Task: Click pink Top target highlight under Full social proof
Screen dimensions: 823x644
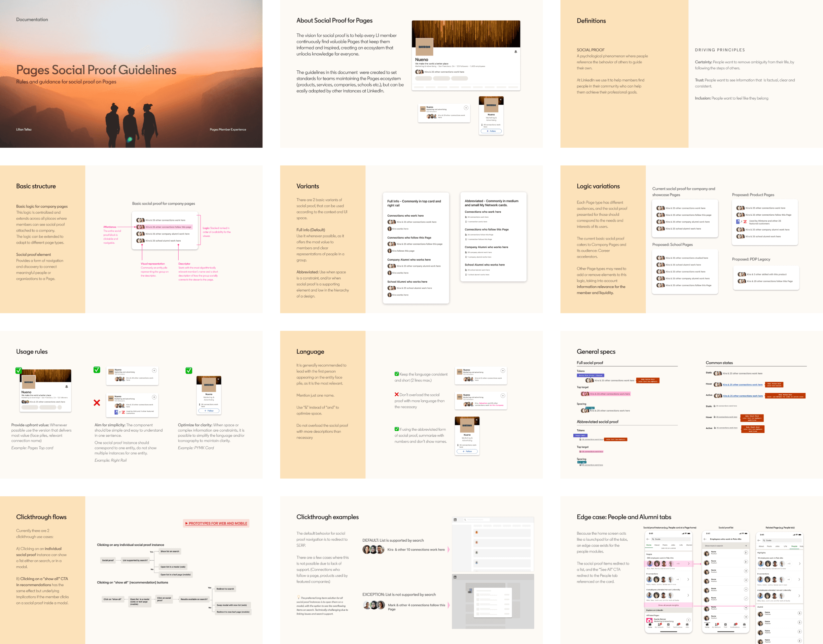Action: tap(605, 394)
